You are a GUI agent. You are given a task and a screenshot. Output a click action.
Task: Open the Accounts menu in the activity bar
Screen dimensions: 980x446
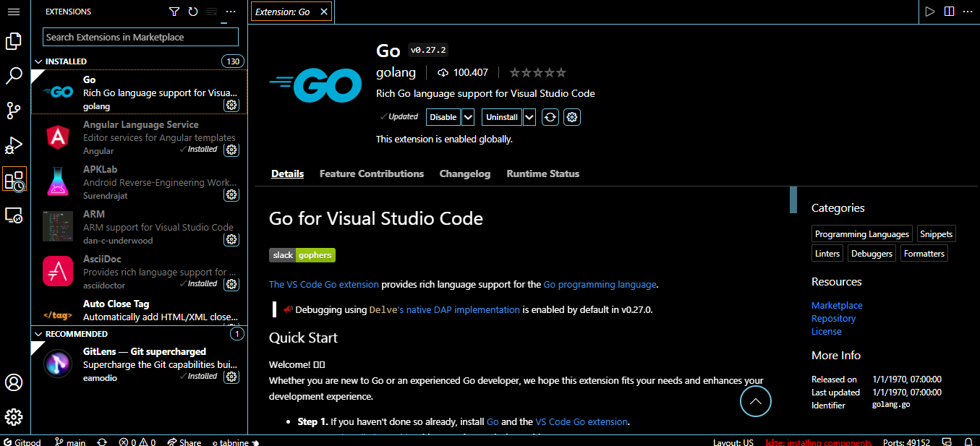[14, 382]
